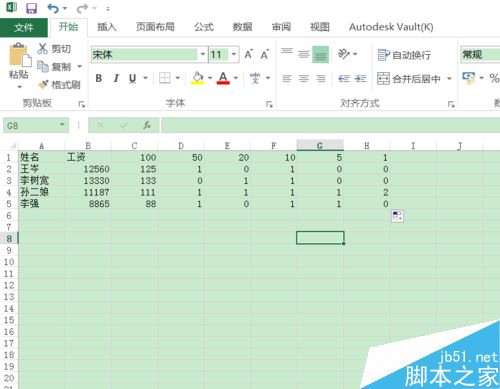Align text right
The width and height of the screenshot is (500, 389).
coord(321,79)
